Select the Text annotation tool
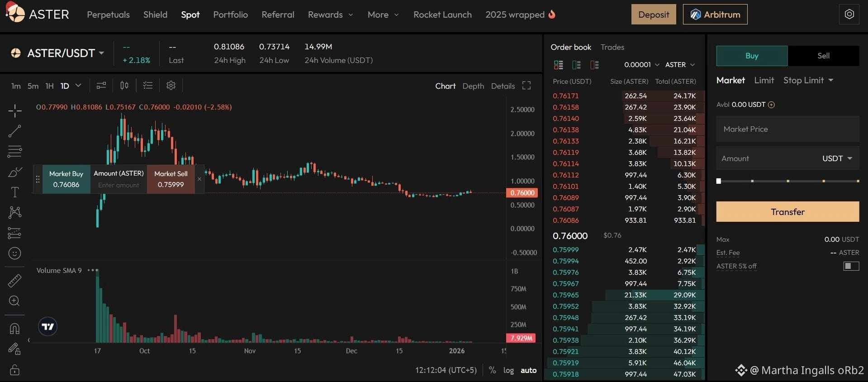868x382 pixels. tap(14, 192)
